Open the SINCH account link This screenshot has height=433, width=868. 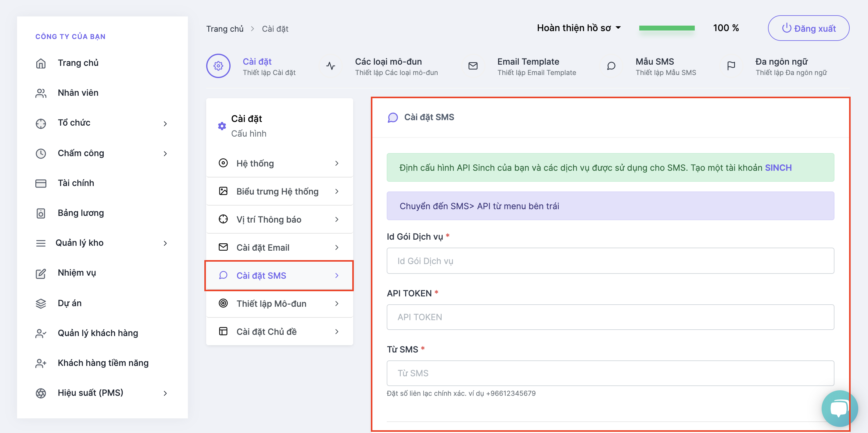coord(778,167)
